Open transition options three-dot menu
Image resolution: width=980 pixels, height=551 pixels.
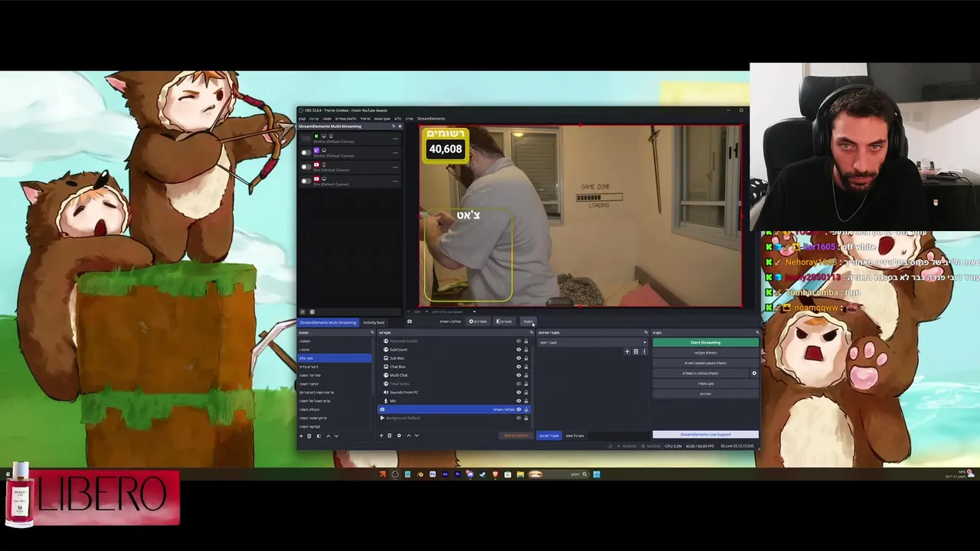pos(644,351)
